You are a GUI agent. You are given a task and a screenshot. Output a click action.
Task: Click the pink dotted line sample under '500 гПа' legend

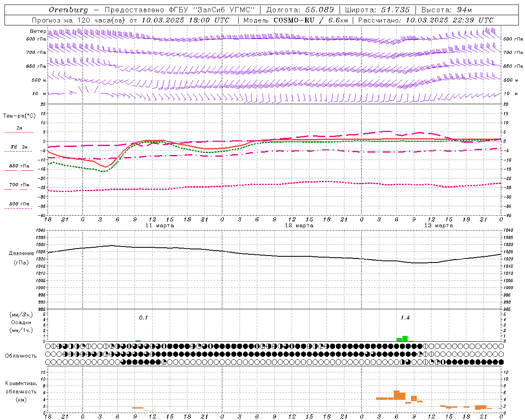[x=18, y=208]
